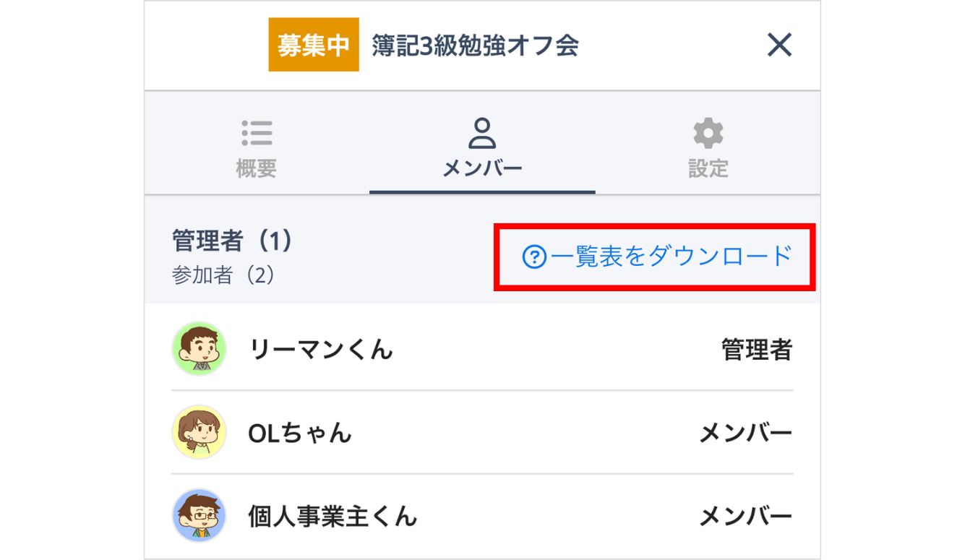Select the 個人事業主くん member name
This screenshot has height=560, width=965.
pyautogui.click(x=333, y=517)
